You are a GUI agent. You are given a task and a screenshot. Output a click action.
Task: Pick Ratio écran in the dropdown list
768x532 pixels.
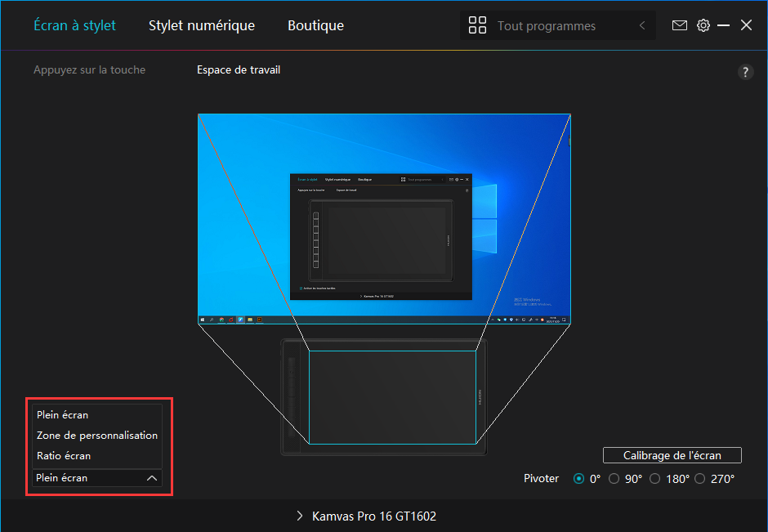click(64, 456)
